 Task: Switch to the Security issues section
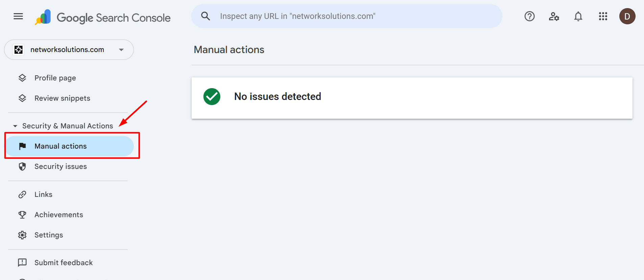point(60,166)
